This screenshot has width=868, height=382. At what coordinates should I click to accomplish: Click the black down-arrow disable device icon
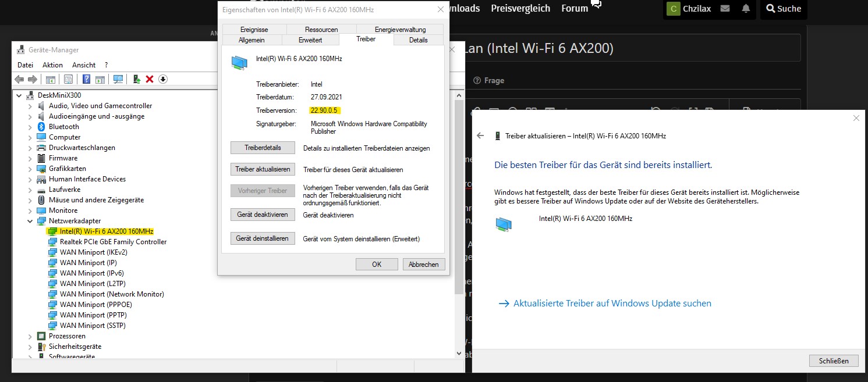pyautogui.click(x=163, y=79)
